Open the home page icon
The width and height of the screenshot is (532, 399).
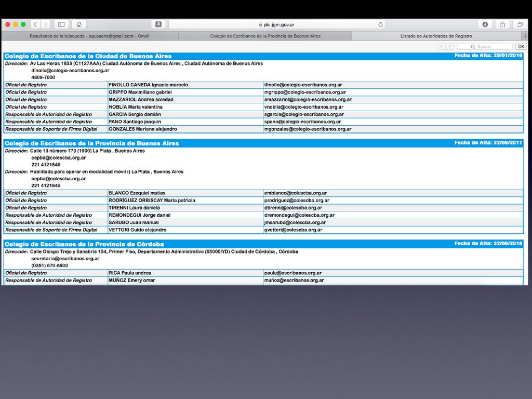click(x=79, y=24)
